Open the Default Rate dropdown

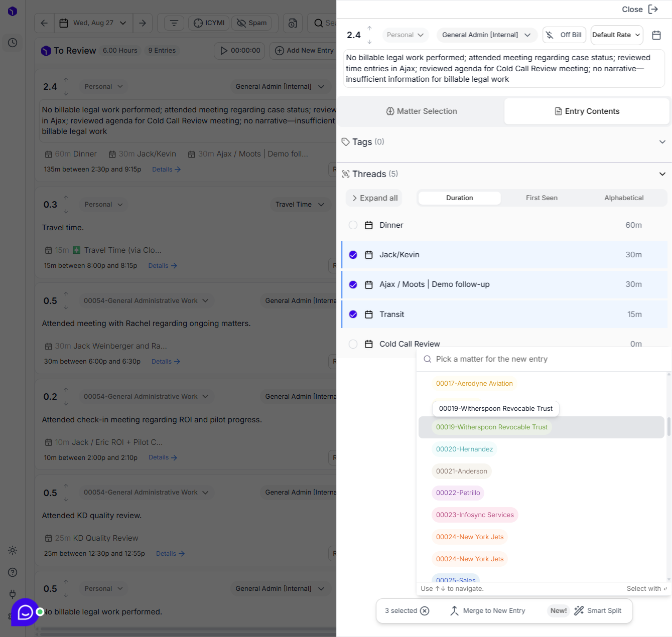(617, 35)
